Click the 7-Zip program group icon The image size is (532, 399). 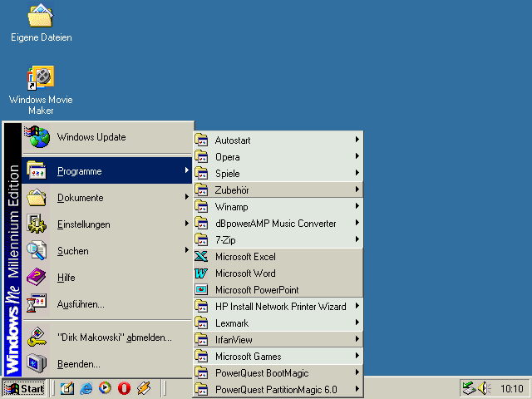coord(201,239)
